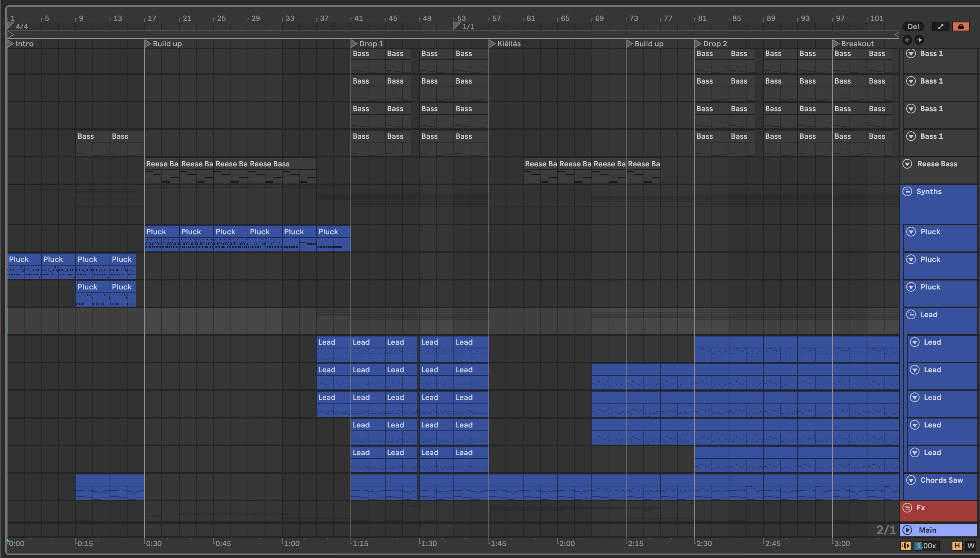Viewport: 980px width, 558px height.
Task: Click the Main track play icon
Action: [x=907, y=530]
